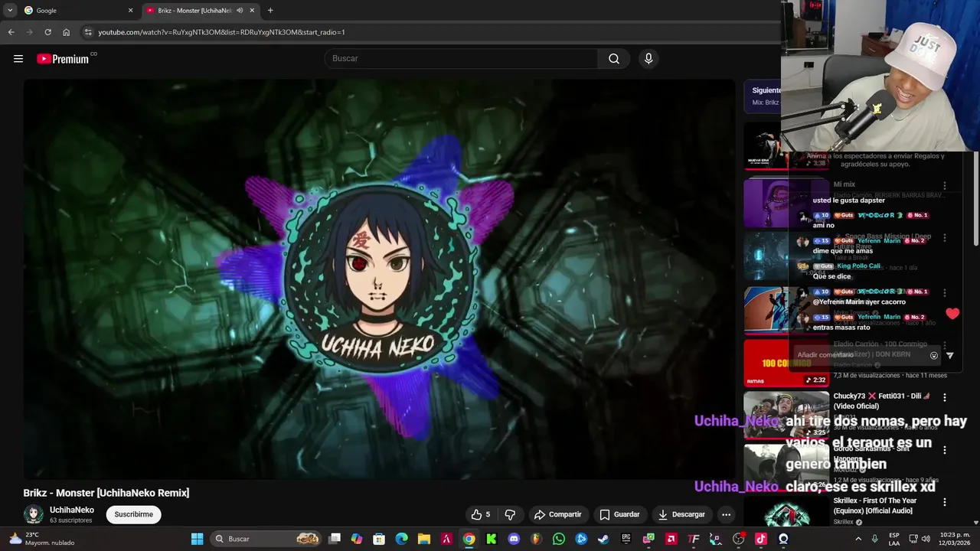Go back with browser back arrow
Image resolution: width=980 pixels, height=551 pixels.
point(11,32)
